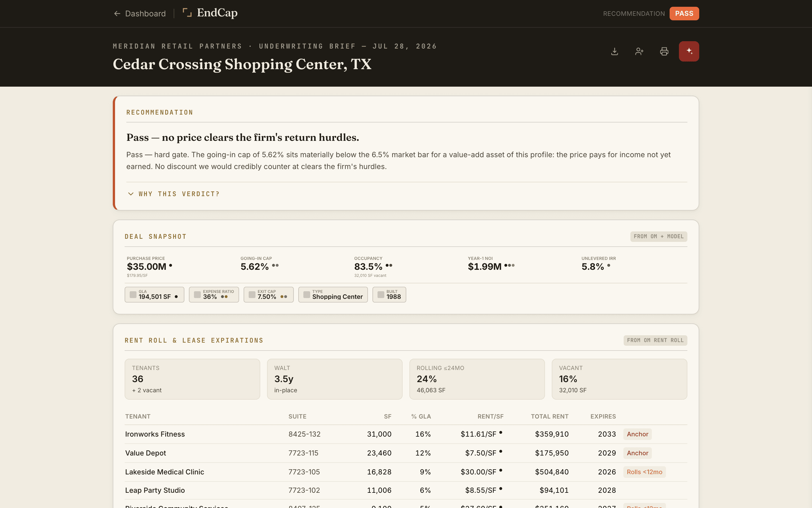Open the red AI sparkle assistant button

pyautogui.click(x=689, y=51)
